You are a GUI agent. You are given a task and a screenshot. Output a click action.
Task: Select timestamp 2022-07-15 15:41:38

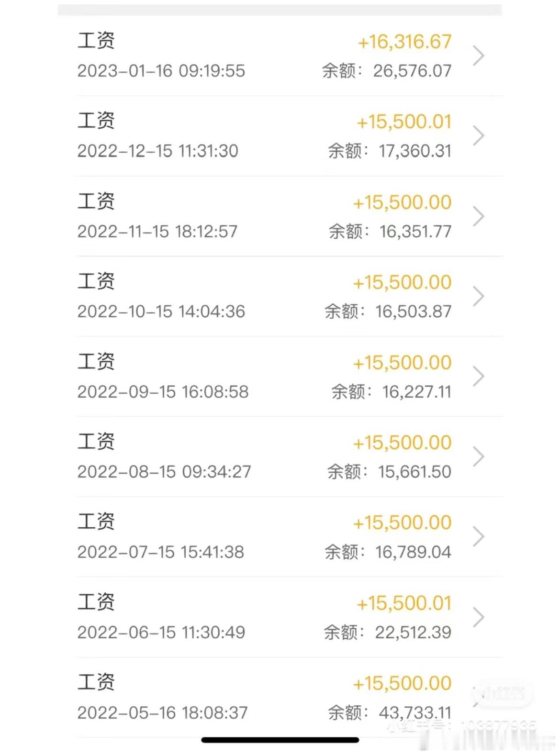tap(161, 552)
